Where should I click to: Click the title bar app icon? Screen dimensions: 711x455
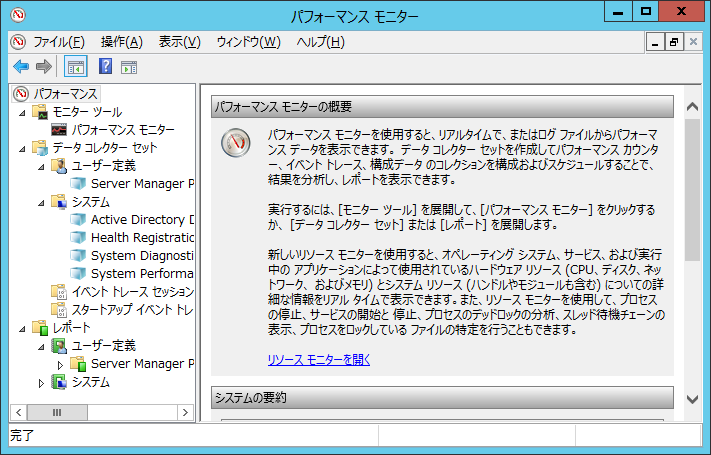click(18, 15)
